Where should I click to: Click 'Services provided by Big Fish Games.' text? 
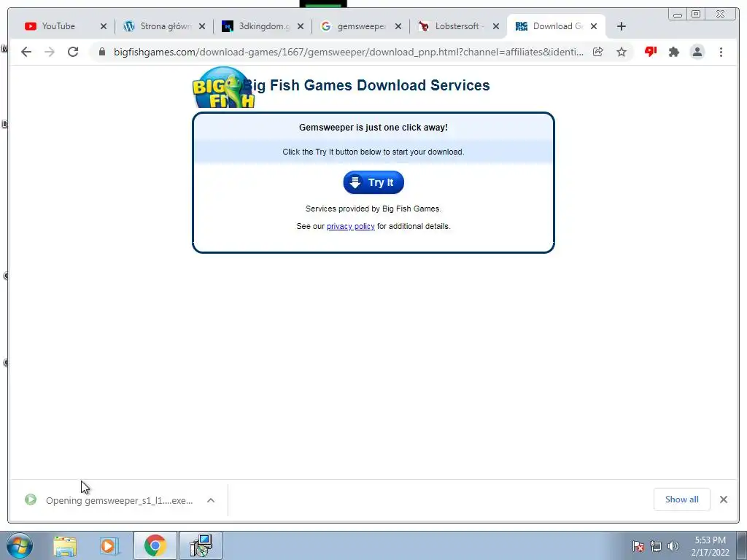click(373, 209)
